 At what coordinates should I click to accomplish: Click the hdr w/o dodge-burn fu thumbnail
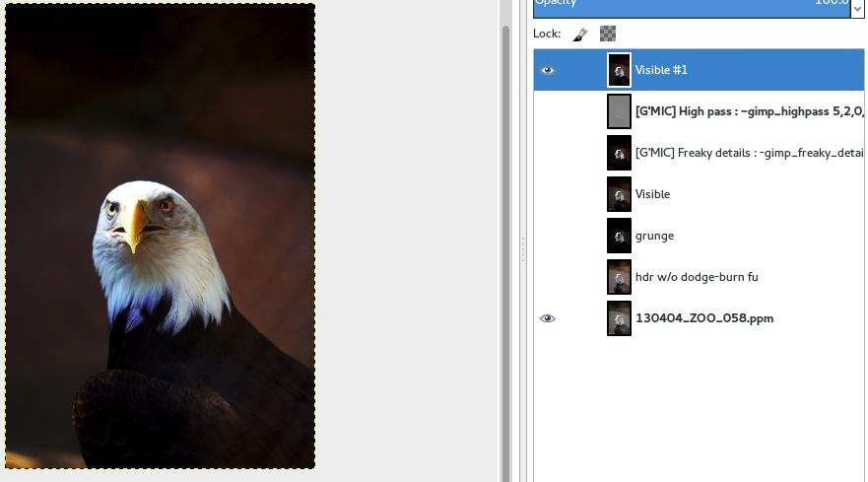(619, 277)
